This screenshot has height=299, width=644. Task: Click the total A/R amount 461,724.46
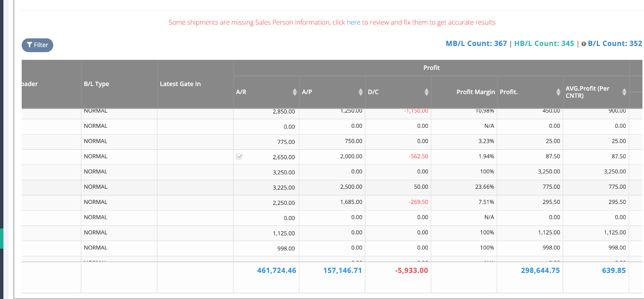tap(277, 270)
